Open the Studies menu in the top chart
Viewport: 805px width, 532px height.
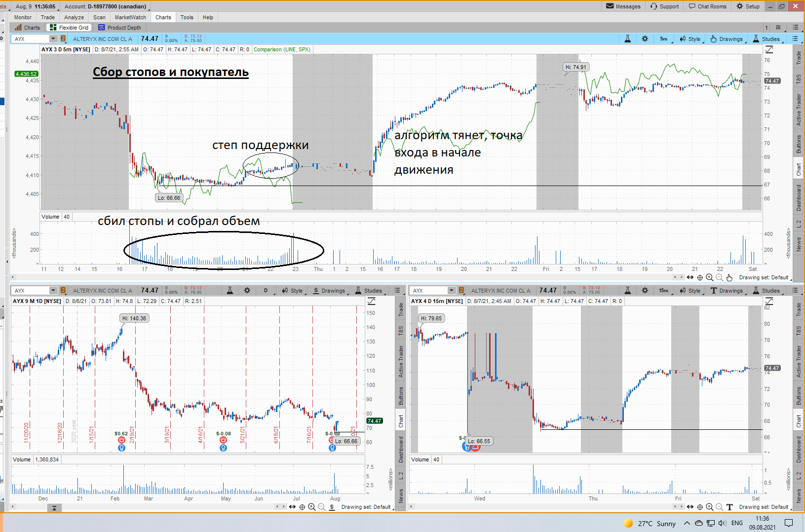[x=767, y=39]
